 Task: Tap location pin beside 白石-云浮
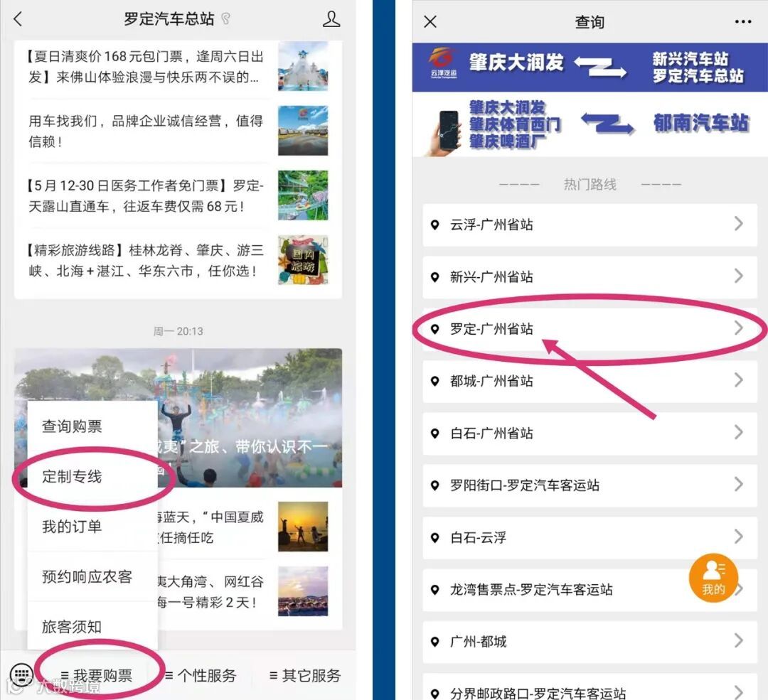click(x=434, y=538)
